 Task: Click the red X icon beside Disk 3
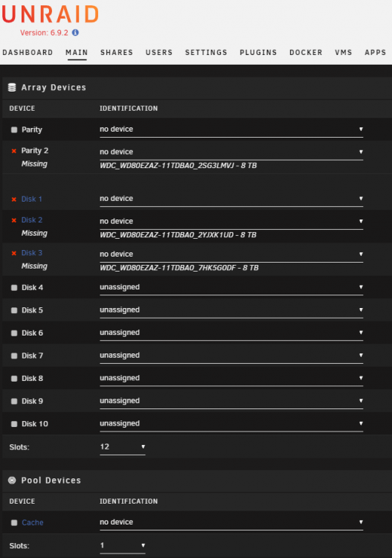[x=14, y=253]
